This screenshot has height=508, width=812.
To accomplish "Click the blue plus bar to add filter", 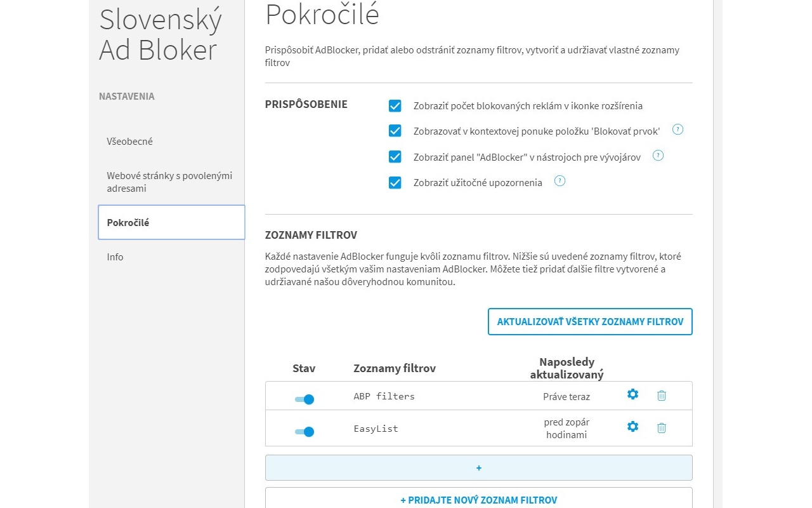I will [x=478, y=467].
